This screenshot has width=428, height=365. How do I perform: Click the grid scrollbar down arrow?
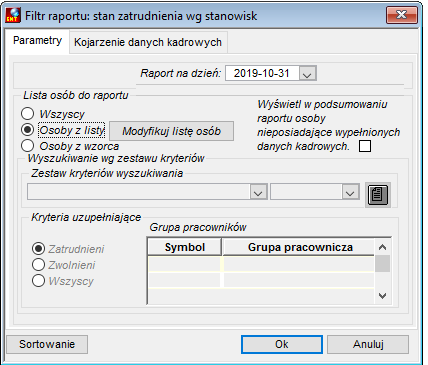(382, 295)
